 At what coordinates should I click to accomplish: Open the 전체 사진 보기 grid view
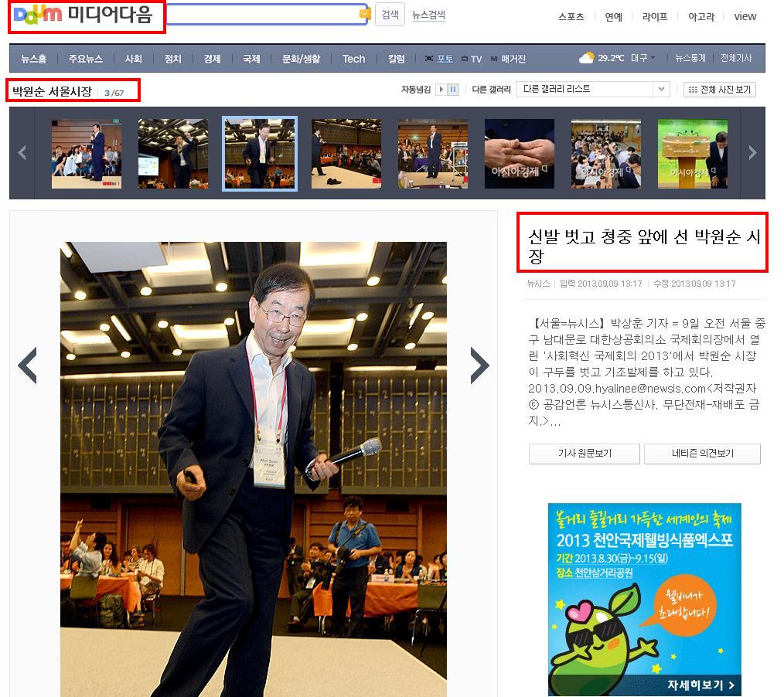[720, 90]
